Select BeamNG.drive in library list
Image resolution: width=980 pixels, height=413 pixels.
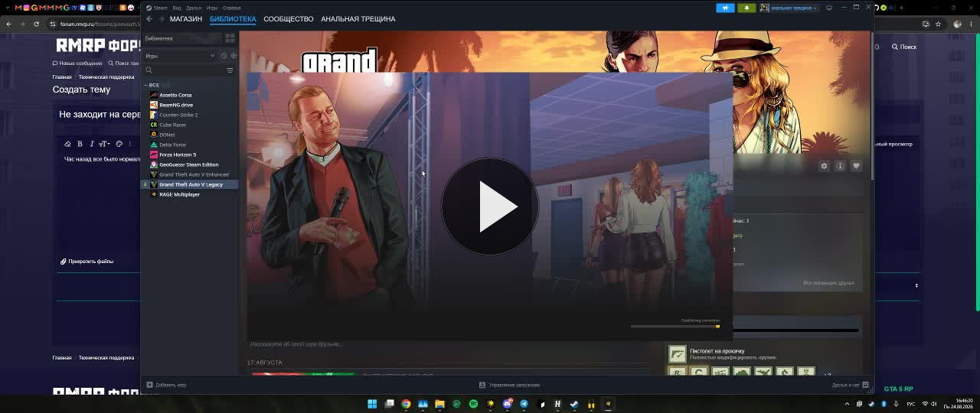click(x=176, y=105)
